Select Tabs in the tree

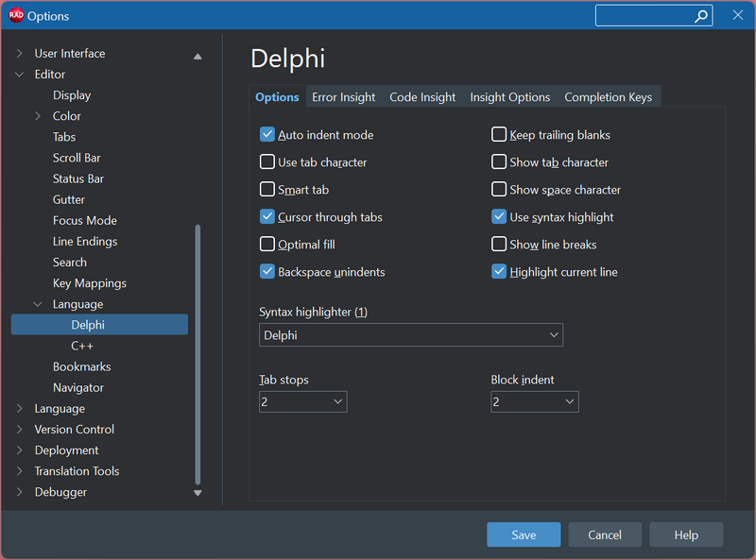click(64, 137)
